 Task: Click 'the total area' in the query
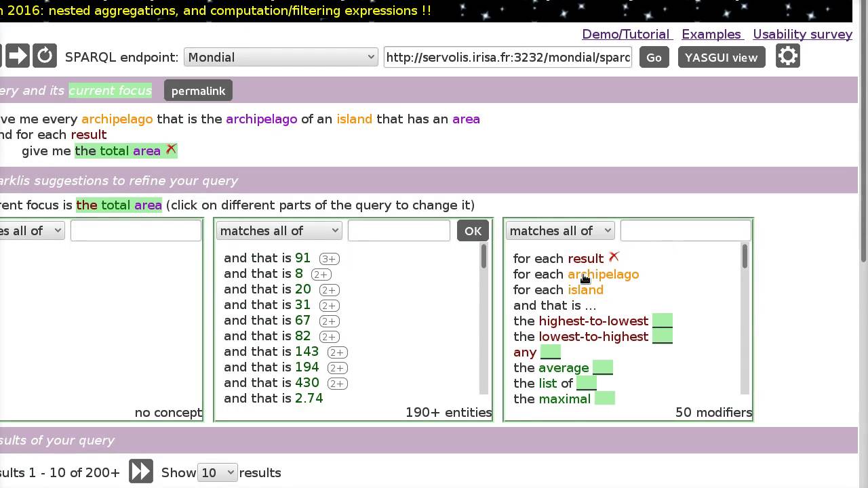(x=117, y=150)
